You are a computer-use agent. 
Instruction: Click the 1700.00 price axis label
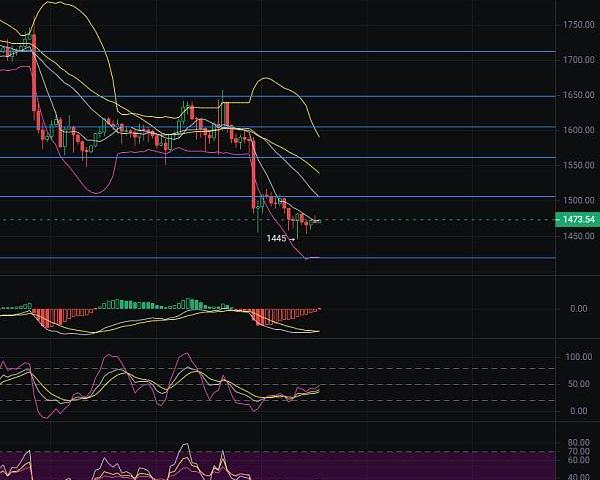tap(578, 60)
